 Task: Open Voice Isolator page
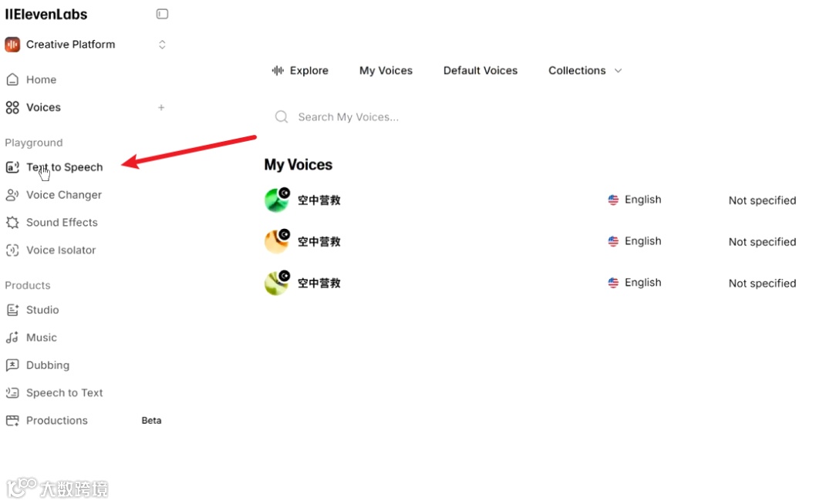click(x=61, y=250)
